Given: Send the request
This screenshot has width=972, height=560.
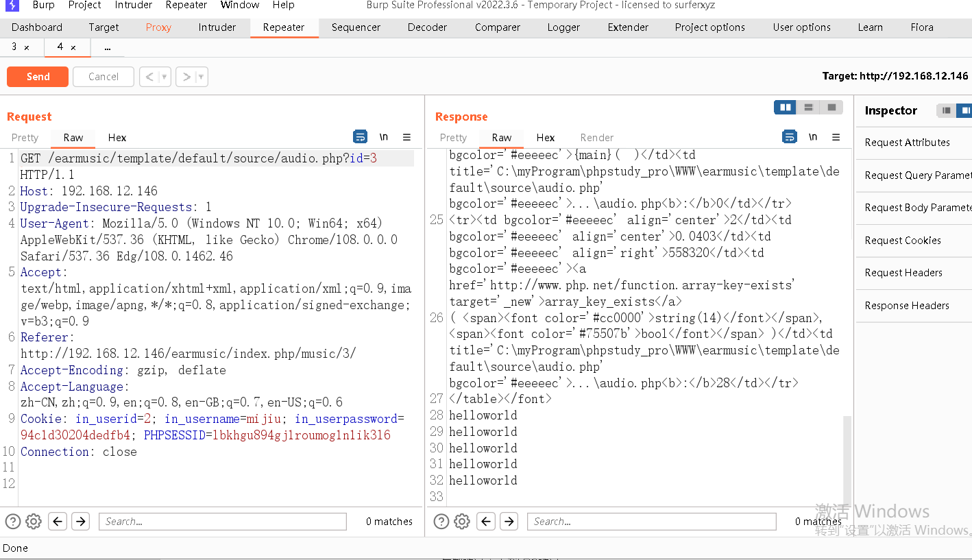Looking at the screenshot, I should pos(38,77).
